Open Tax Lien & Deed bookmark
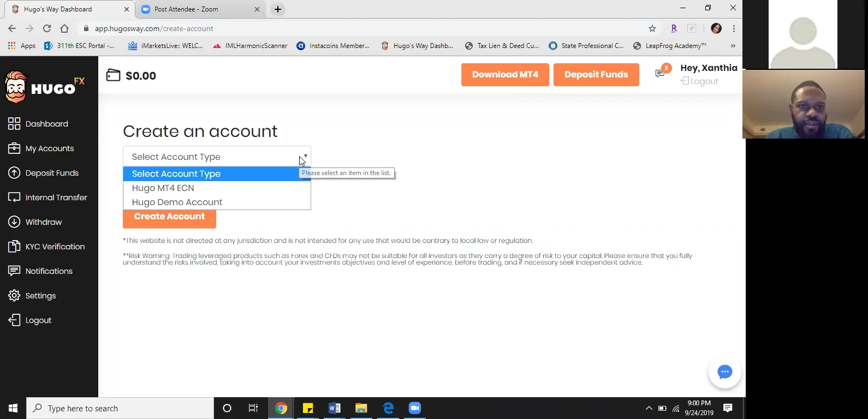The width and height of the screenshot is (868, 419). click(x=502, y=46)
